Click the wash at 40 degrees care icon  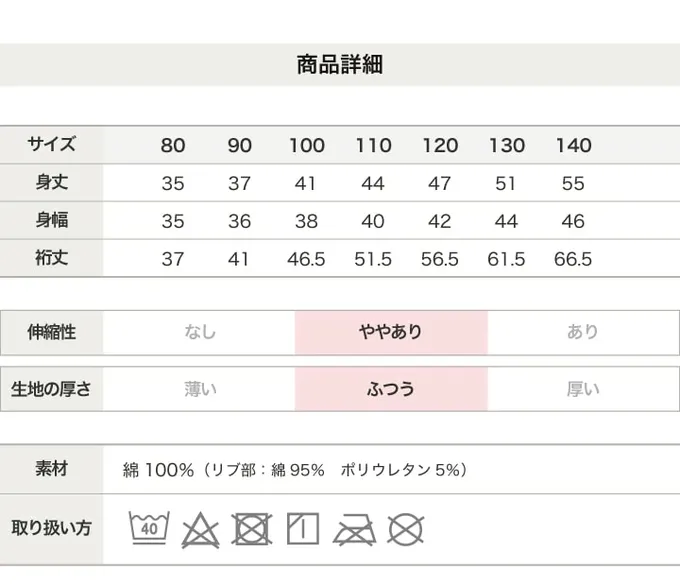point(149,527)
